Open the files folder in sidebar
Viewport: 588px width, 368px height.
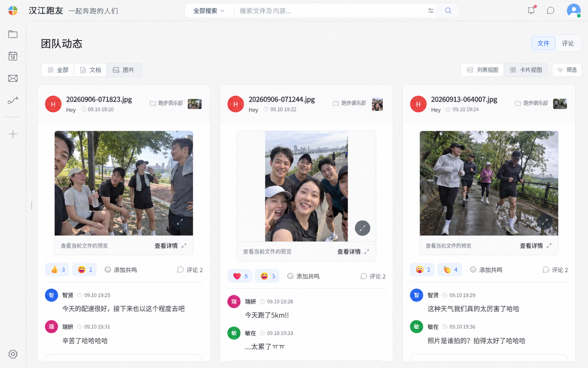point(13,34)
